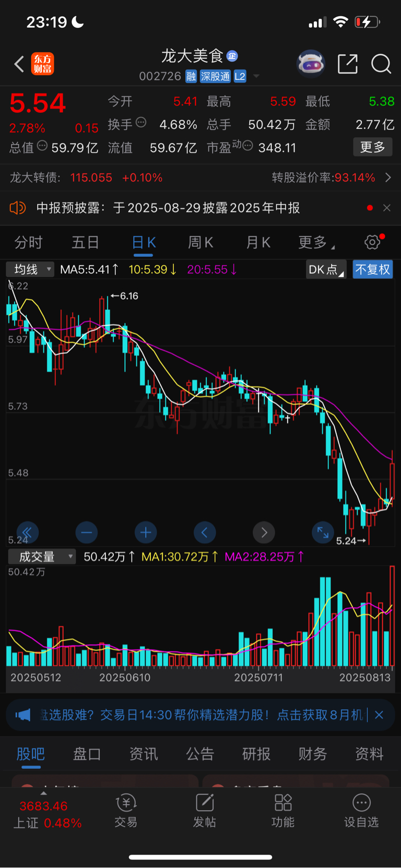This screenshot has width=401, height=868.
Task: Switch to 财务 tab
Action: (313, 754)
